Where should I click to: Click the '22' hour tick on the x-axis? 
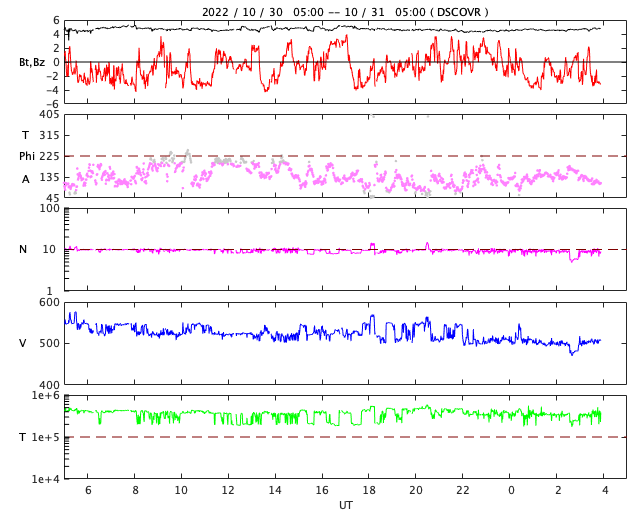tap(463, 490)
